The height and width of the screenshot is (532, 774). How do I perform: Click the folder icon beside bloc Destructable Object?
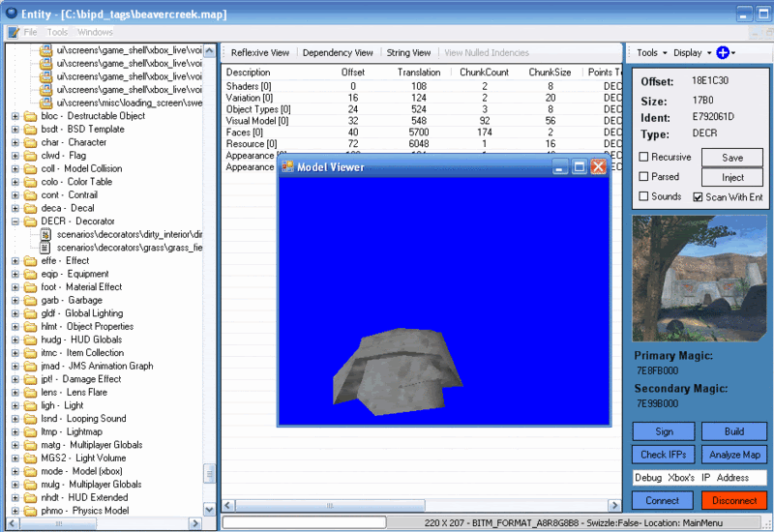point(31,116)
